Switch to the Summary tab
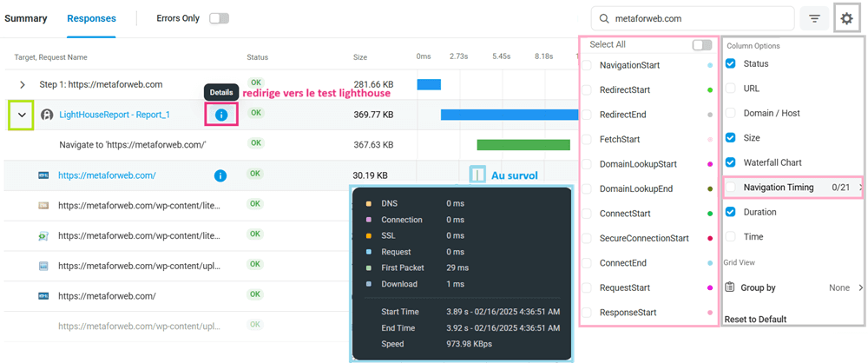The height and width of the screenshot is (363, 868). point(25,18)
